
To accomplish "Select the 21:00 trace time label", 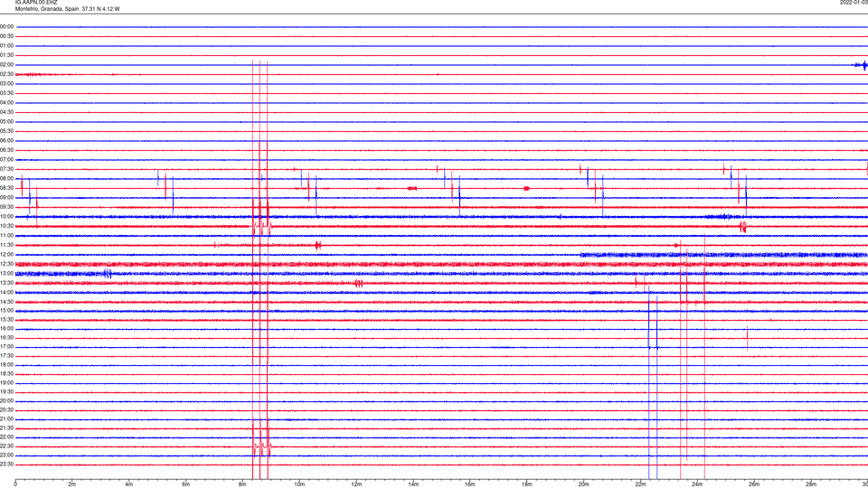I will click(6, 418).
